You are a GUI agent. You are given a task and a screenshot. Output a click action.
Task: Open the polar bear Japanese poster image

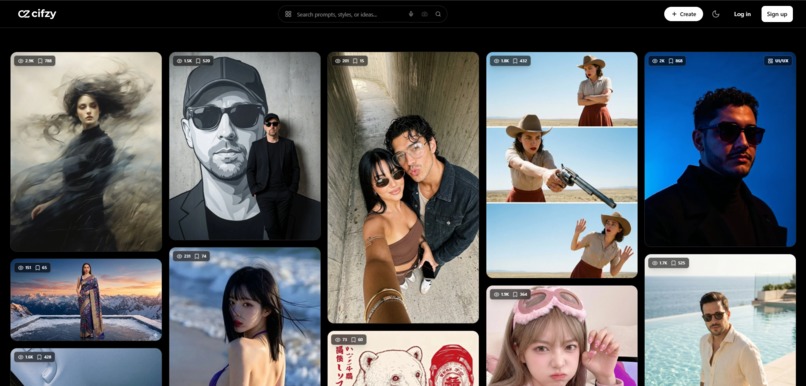pos(403,358)
